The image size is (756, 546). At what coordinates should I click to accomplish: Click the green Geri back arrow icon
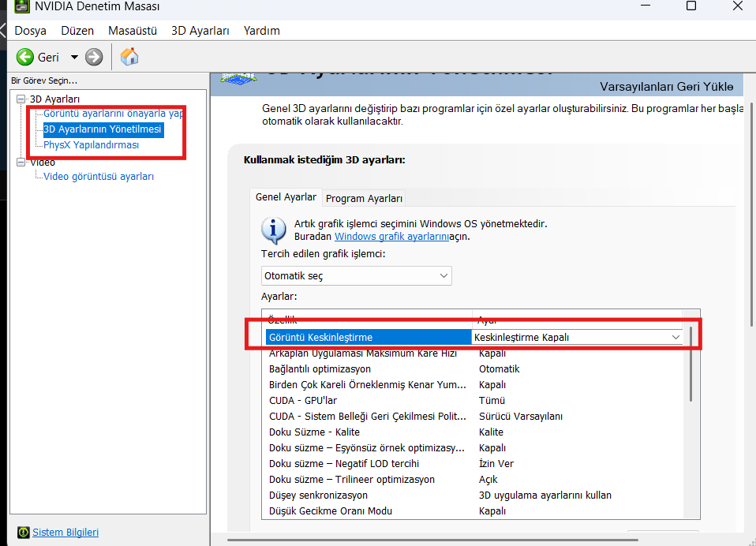(25, 58)
